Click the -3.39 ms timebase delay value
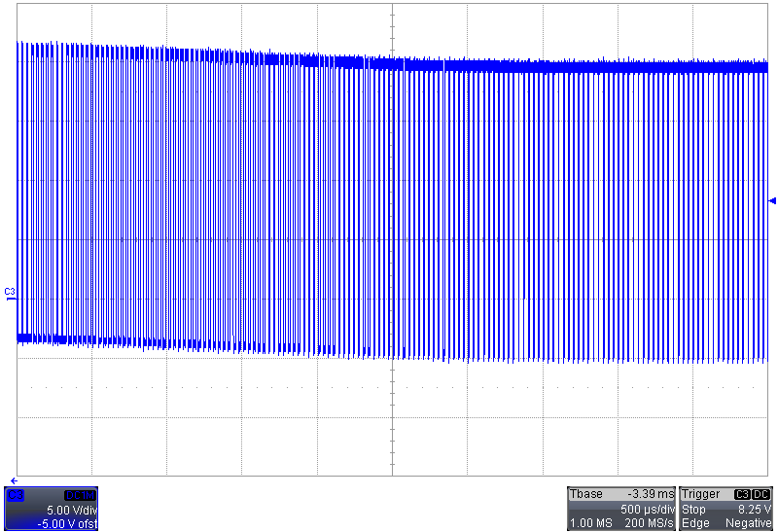Viewport: 778px width, 532px height. pos(651,494)
